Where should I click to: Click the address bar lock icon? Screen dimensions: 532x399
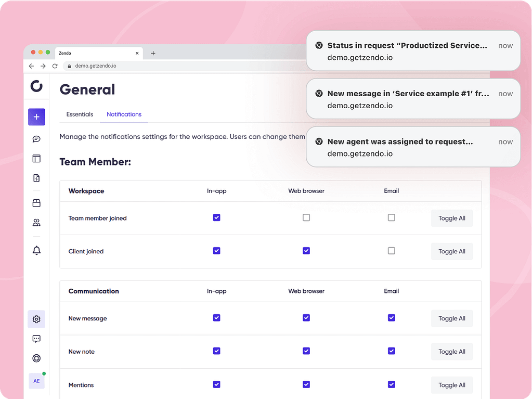69,66
